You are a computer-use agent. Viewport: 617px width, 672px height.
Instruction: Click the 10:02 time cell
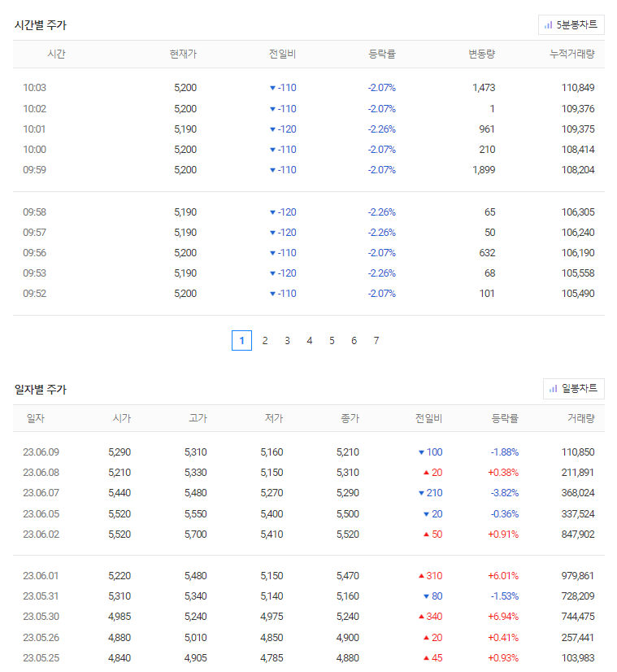(x=35, y=109)
